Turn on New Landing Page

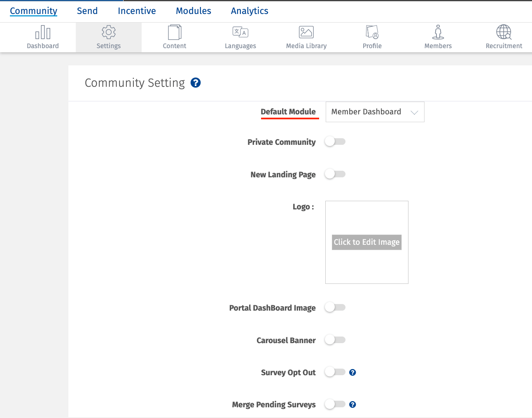(x=335, y=174)
